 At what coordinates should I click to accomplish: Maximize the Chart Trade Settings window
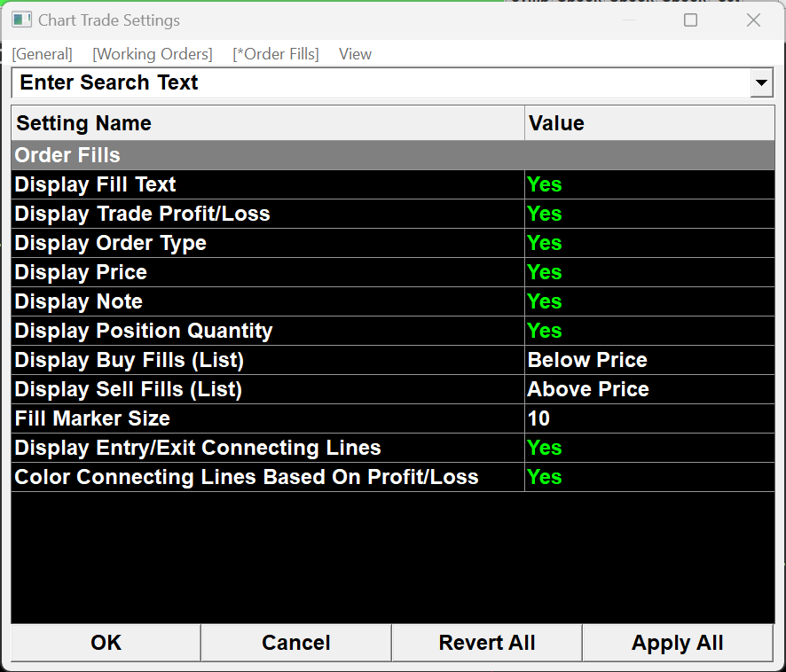coord(691,20)
